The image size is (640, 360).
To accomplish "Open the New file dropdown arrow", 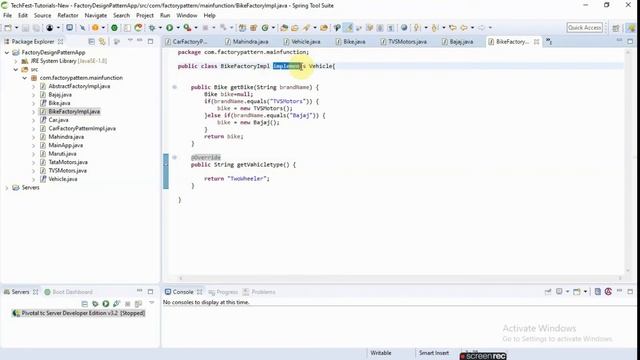I will [16, 28].
